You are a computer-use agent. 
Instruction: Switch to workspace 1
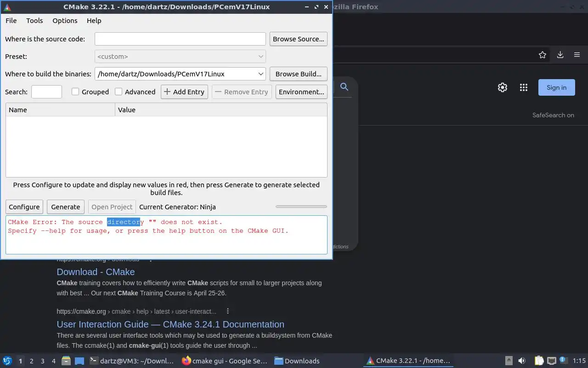coord(20,361)
